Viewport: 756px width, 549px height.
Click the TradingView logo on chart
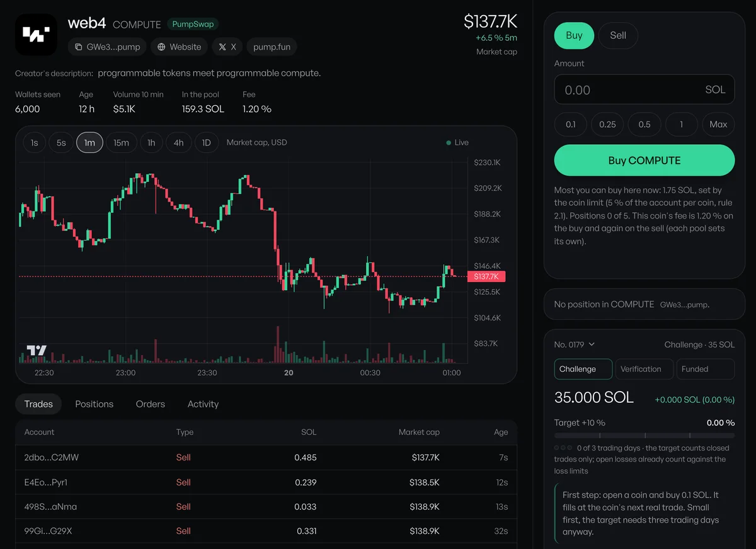[37, 351]
